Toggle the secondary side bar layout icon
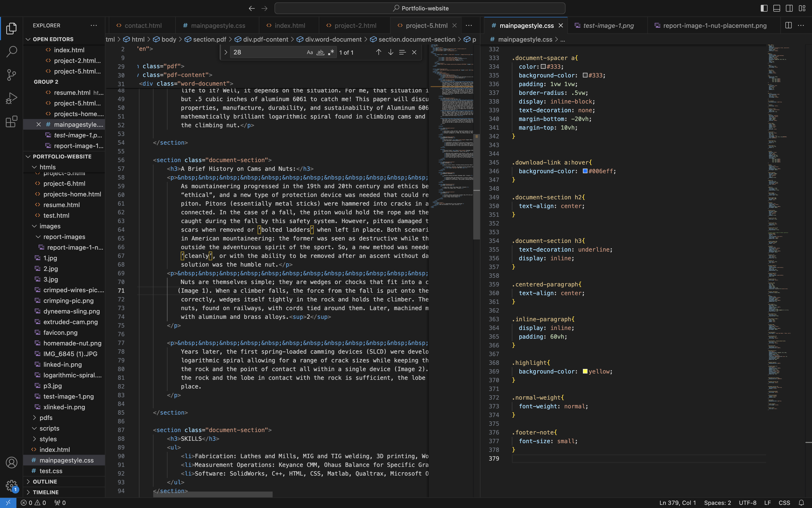Viewport: 812px width, 508px height. [x=789, y=8]
